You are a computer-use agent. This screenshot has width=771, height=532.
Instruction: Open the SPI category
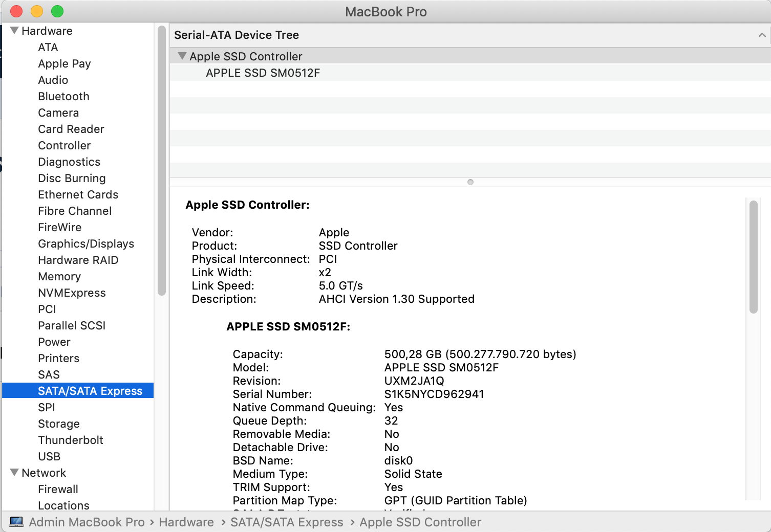pos(47,407)
